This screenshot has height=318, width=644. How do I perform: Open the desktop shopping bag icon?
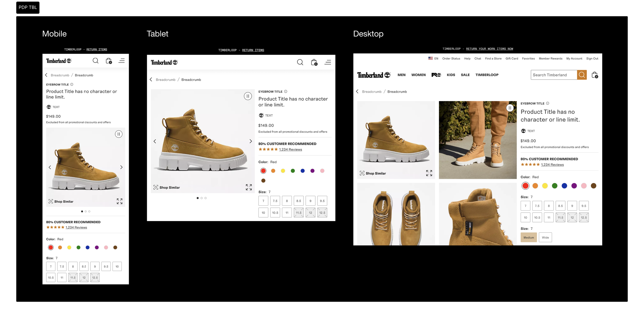click(x=595, y=75)
